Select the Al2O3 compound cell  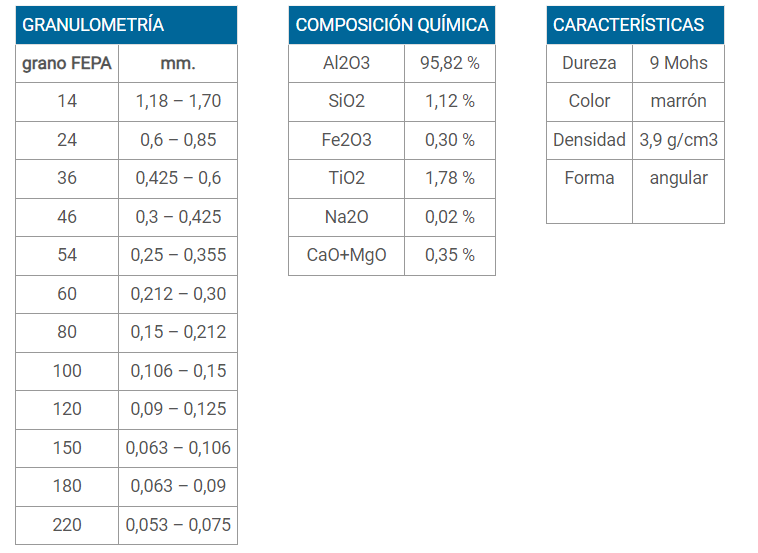pyautogui.click(x=347, y=63)
